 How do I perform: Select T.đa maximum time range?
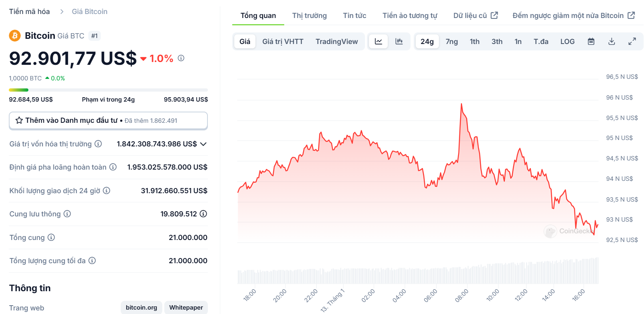click(541, 42)
